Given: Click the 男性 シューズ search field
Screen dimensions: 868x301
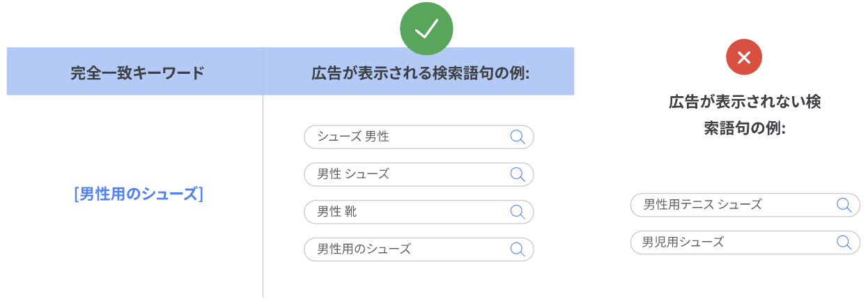Looking at the screenshot, I should (x=419, y=174).
